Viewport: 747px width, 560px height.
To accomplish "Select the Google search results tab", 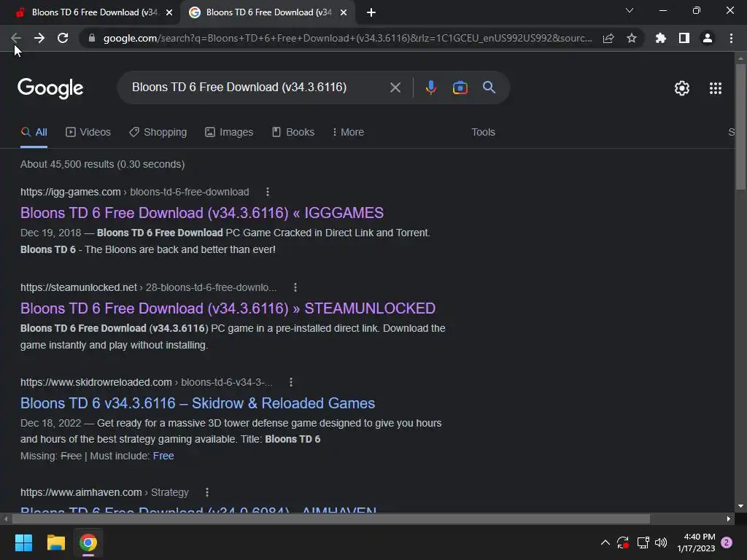I will pyautogui.click(x=268, y=12).
